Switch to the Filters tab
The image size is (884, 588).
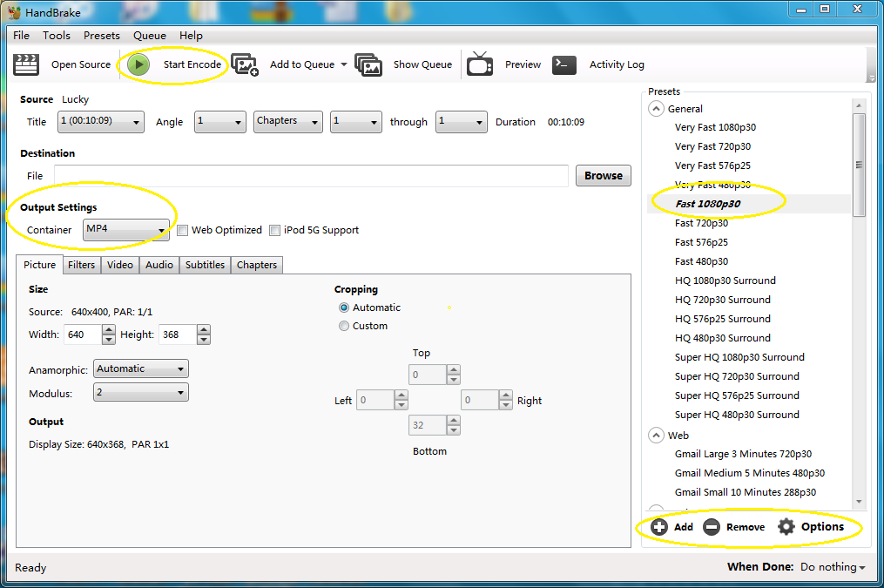pos(81,265)
